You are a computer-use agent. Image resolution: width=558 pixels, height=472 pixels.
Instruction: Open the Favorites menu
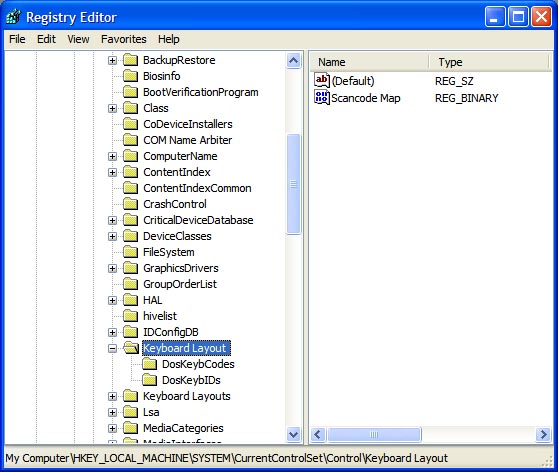click(123, 39)
